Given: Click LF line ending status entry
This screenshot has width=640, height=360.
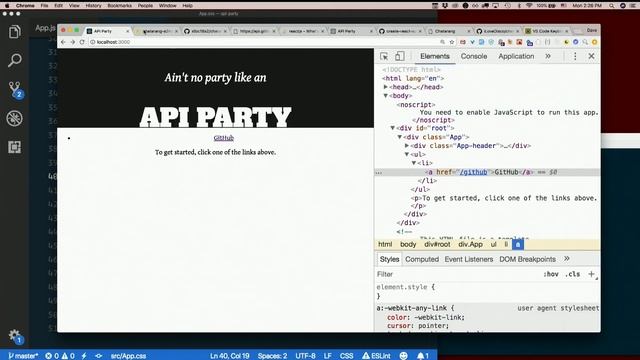Looking at the screenshot, I should (327, 356).
